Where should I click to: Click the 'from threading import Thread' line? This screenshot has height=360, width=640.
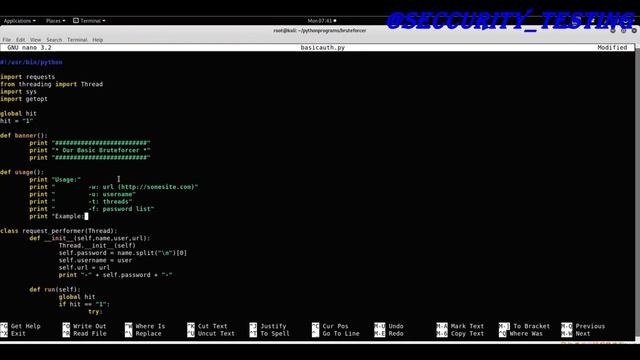coord(51,84)
